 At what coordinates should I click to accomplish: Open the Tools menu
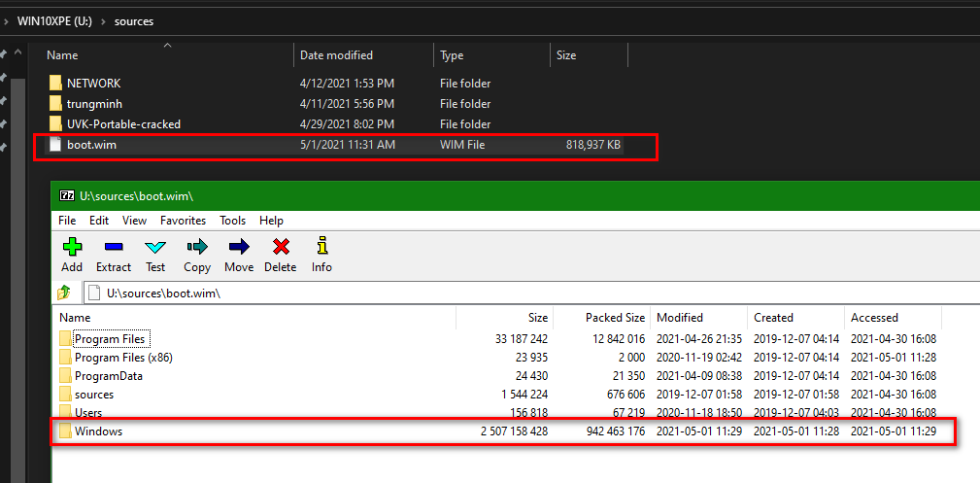(232, 221)
